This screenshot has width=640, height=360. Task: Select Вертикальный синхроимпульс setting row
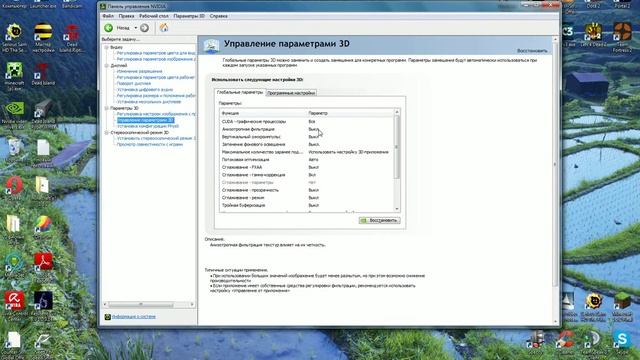coord(307,137)
